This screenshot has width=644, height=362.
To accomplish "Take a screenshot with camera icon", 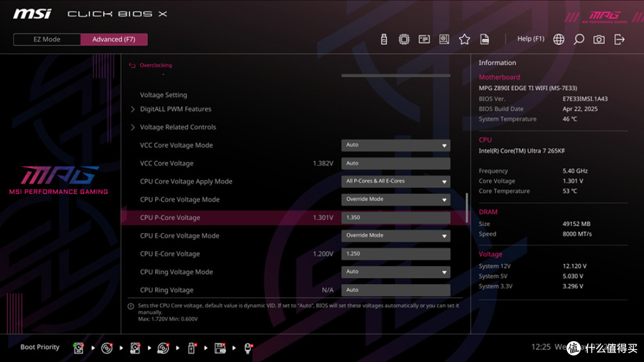I will tap(599, 39).
